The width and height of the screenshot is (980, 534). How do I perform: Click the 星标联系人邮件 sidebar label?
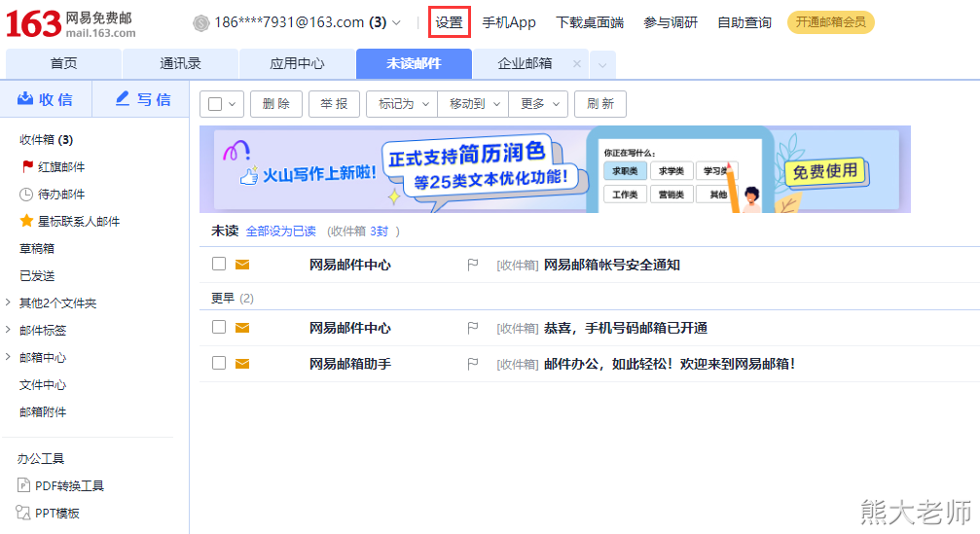click(x=79, y=221)
